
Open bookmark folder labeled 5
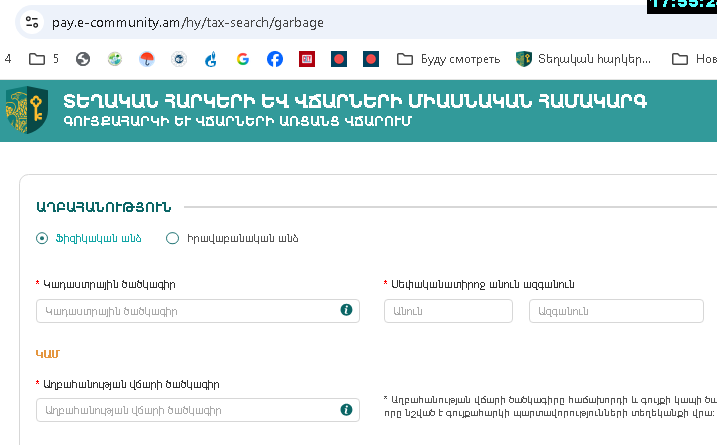pos(44,59)
